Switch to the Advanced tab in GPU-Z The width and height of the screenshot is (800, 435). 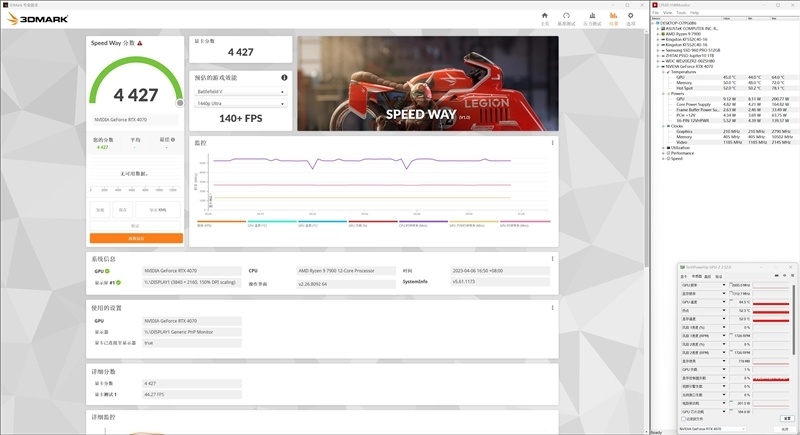coord(708,276)
